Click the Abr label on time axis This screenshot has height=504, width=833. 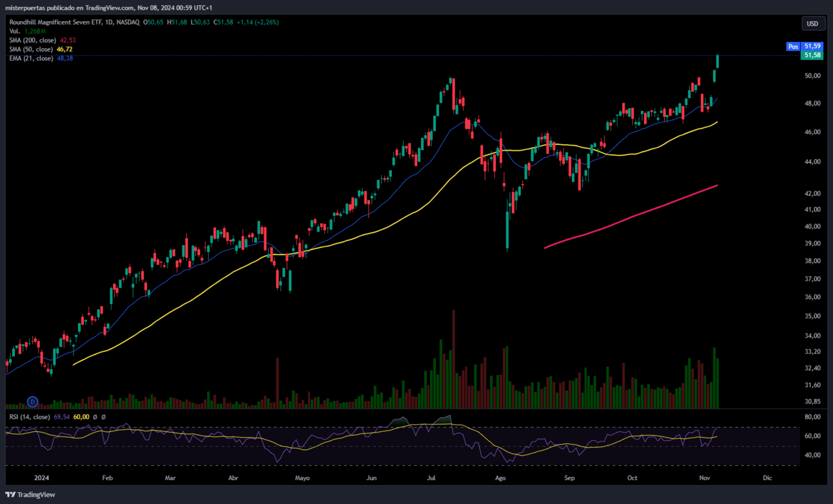[233, 478]
